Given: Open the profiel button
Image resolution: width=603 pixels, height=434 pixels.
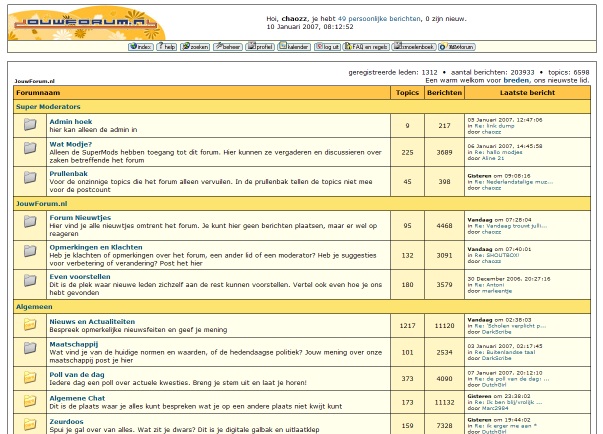Looking at the screenshot, I should (260, 47).
